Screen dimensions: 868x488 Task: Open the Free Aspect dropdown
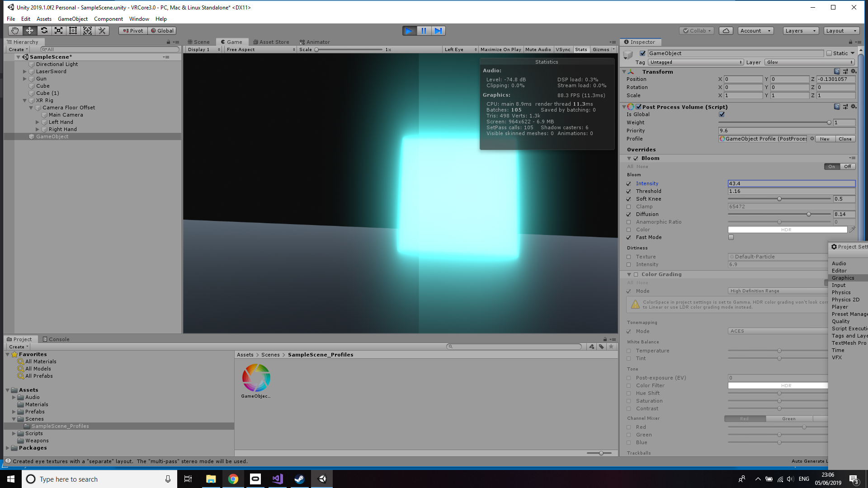click(260, 50)
